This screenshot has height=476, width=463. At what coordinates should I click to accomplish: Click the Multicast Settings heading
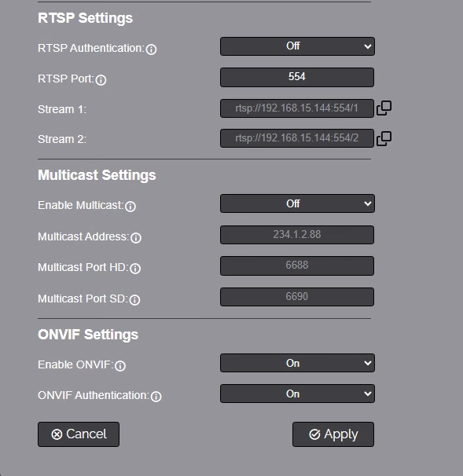point(97,175)
